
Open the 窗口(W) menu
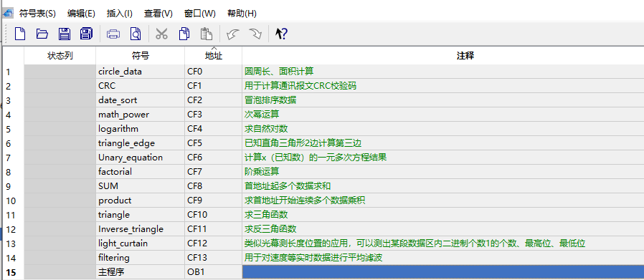[200, 14]
